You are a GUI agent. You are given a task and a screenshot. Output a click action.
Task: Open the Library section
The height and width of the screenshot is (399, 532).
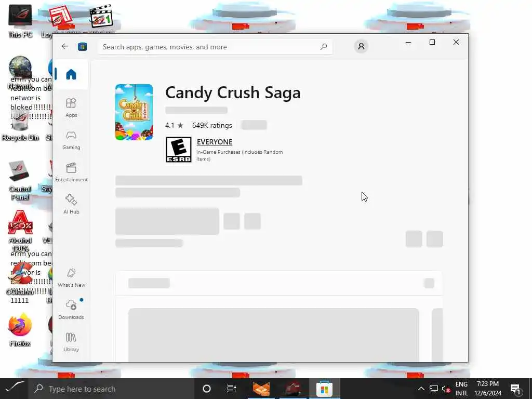pyautogui.click(x=71, y=342)
